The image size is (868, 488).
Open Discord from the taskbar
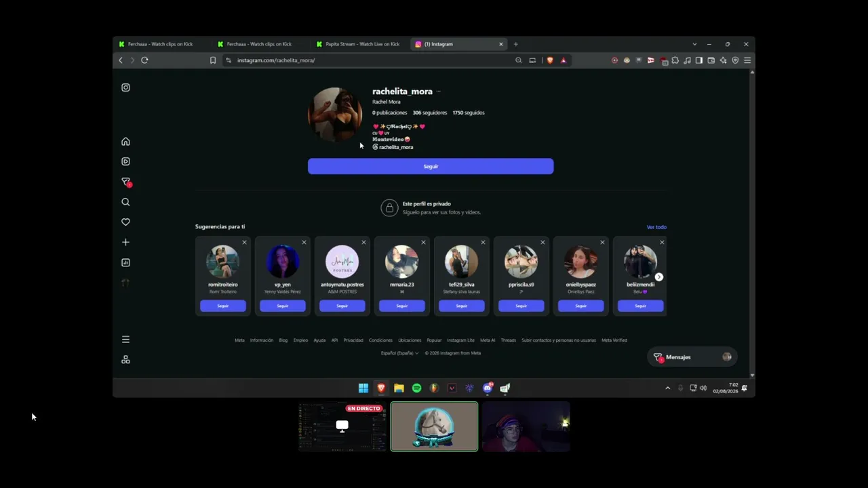click(487, 388)
